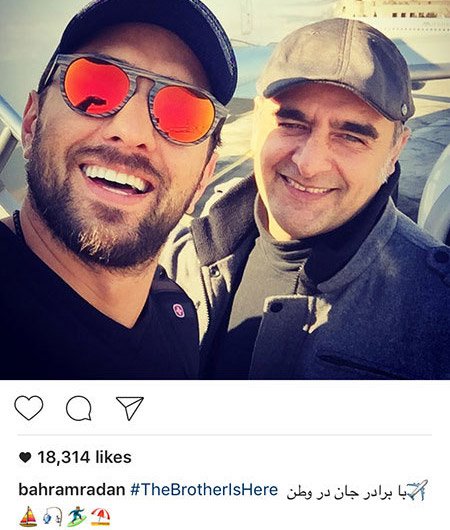This screenshot has width=450, height=530.
Task: Open the bahramradan profile link
Action: point(72,490)
